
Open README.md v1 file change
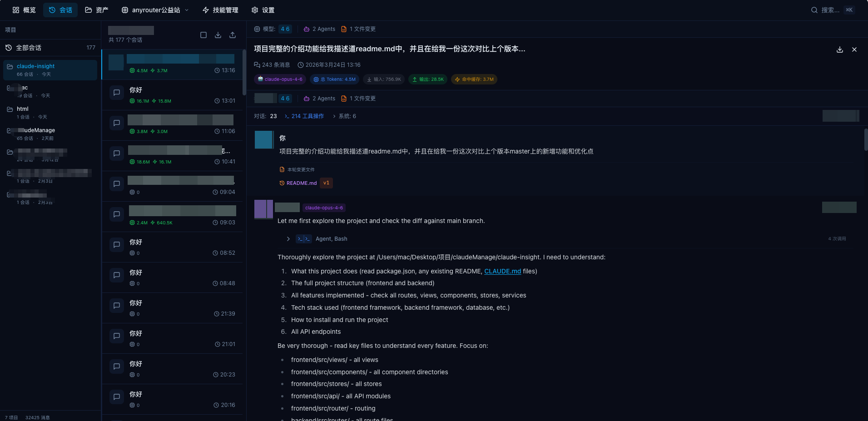(x=301, y=183)
